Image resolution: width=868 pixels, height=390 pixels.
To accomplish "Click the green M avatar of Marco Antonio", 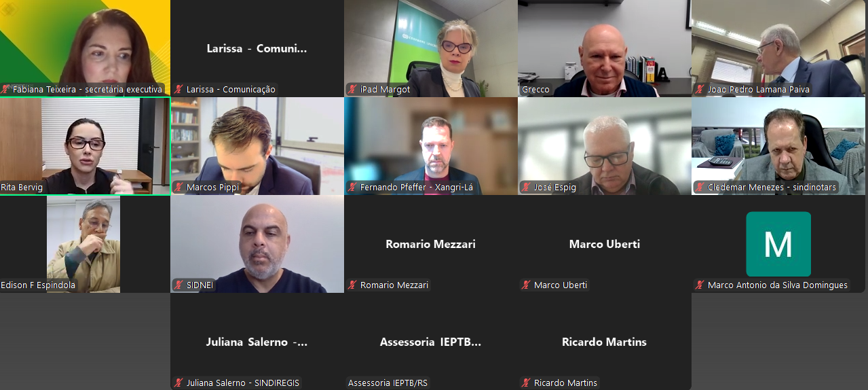I will pyautogui.click(x=778, y=244).
